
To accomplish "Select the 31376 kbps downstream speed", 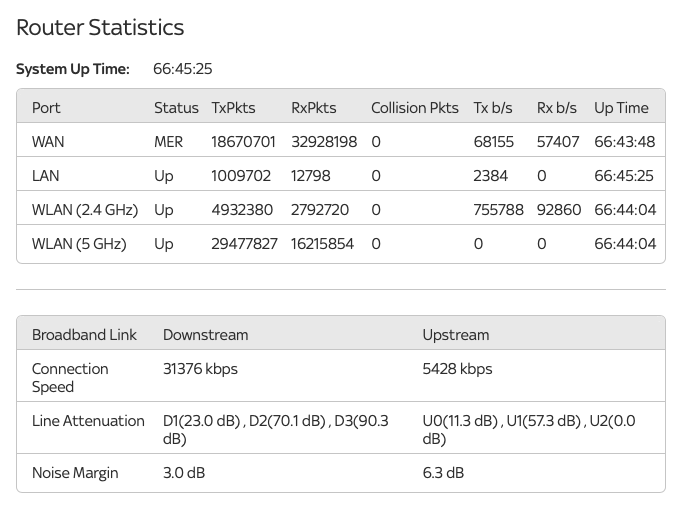I will pyautogui.click(x=200, y=369).
